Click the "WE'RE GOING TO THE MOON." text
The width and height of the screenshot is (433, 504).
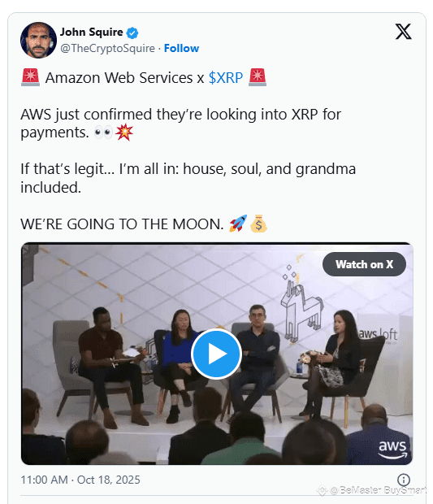122,224
